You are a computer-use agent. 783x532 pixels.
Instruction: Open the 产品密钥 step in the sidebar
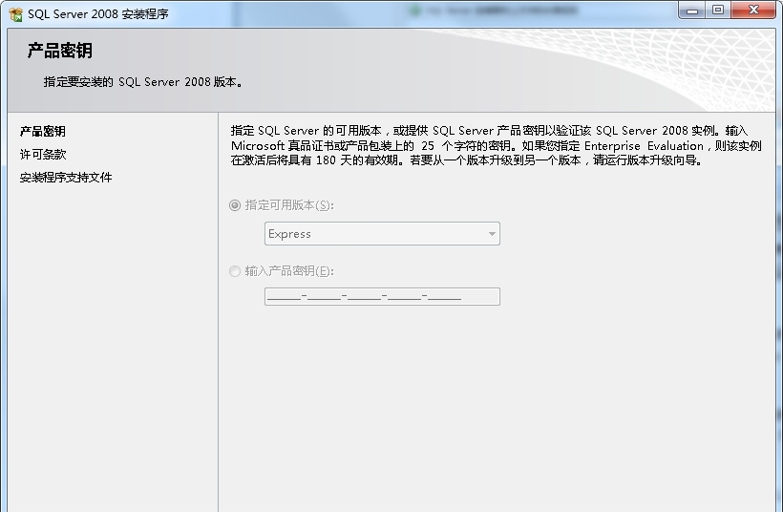point(42,132)
